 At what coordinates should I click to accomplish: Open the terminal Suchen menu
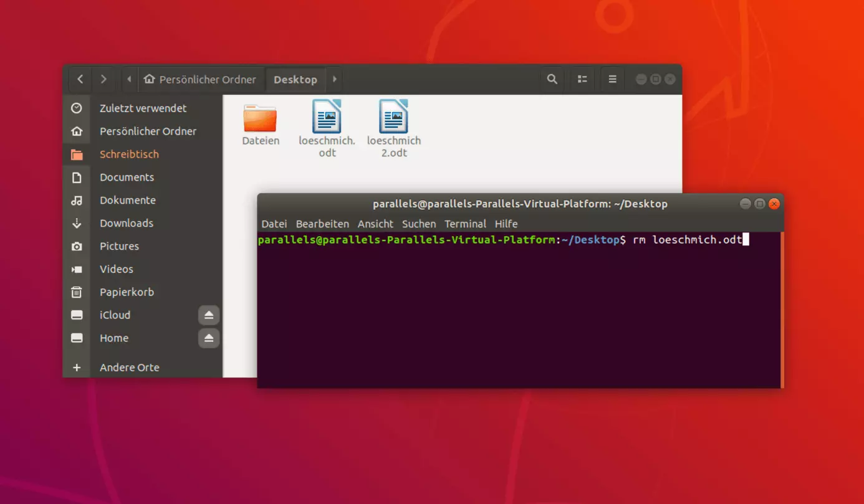tap(419, 224)
